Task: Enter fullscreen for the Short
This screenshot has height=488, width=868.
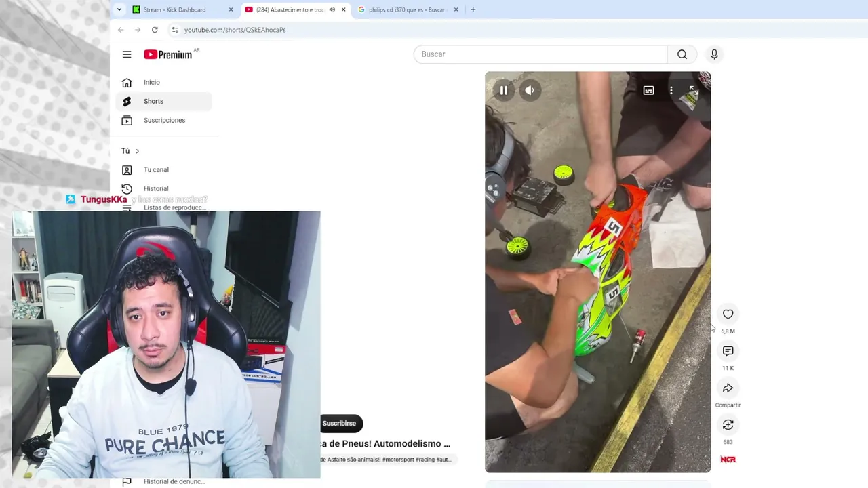Action: (693, 90)
